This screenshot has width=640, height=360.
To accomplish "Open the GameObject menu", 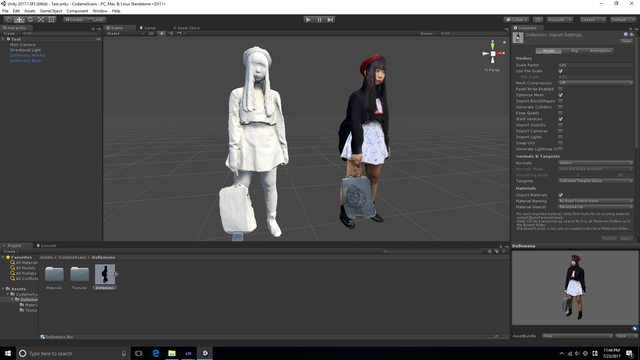I will pyautogui.click(x=51, y=11).
